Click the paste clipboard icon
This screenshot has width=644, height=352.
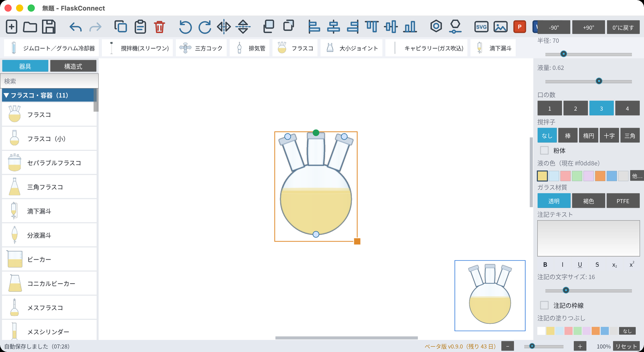(140, 27)
